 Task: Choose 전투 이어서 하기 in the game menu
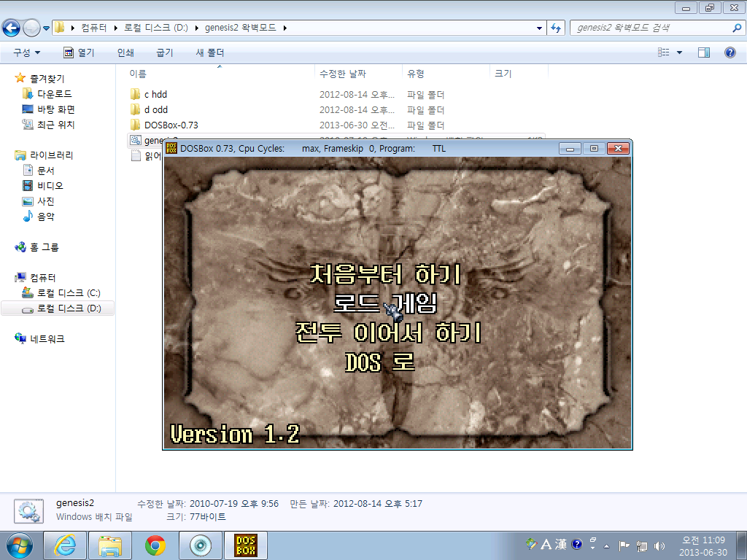(388, 332)
